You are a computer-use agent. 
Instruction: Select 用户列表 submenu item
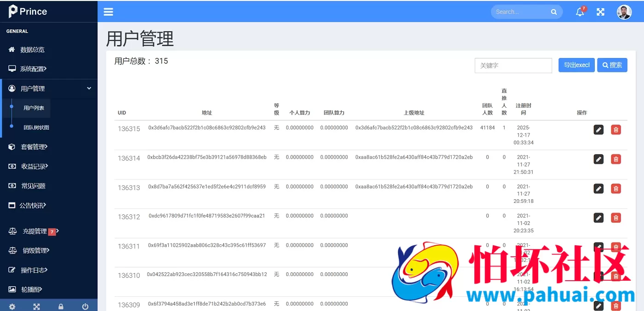tap(34, 108)
